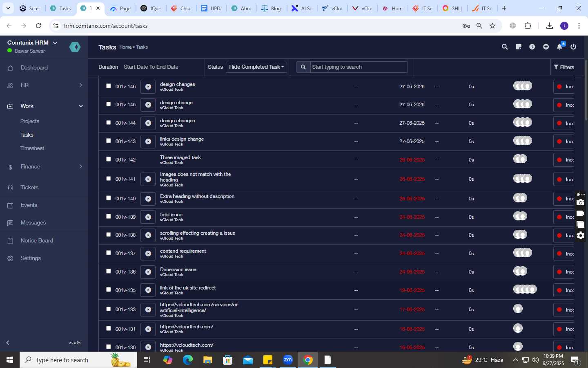Start timer for task 001v-143
The width and height of the screenshot is (588, 368).
tap(148, 141)
